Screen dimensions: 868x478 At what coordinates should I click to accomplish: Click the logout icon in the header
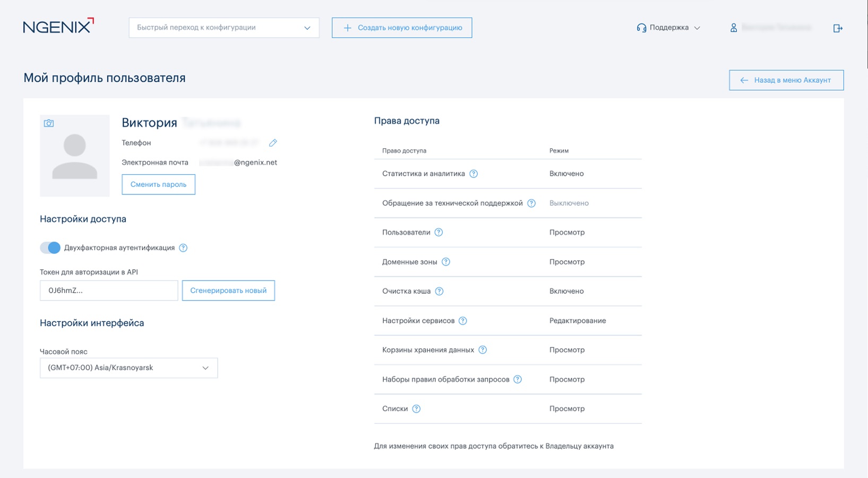(x=838, y=28)
